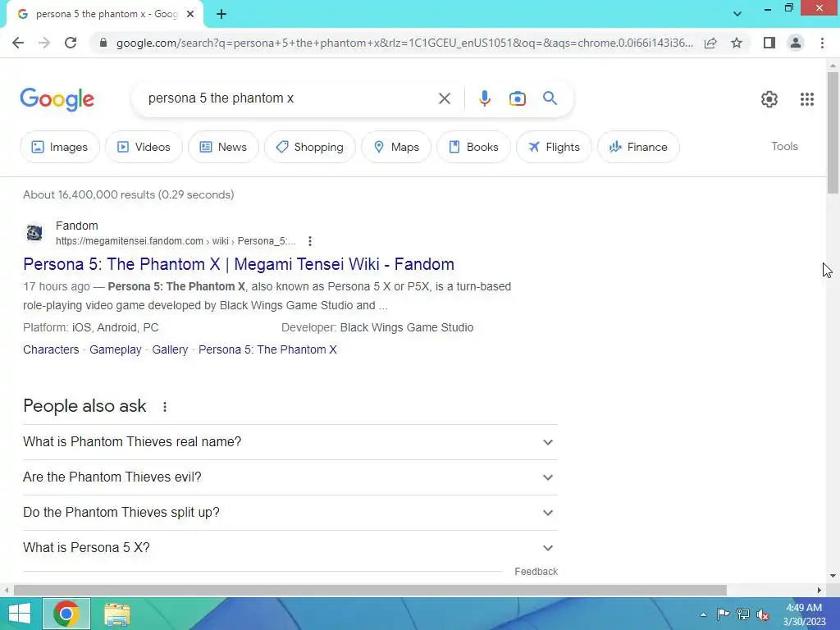
Task: Switch to Flights results
Action: pos(554,147)
